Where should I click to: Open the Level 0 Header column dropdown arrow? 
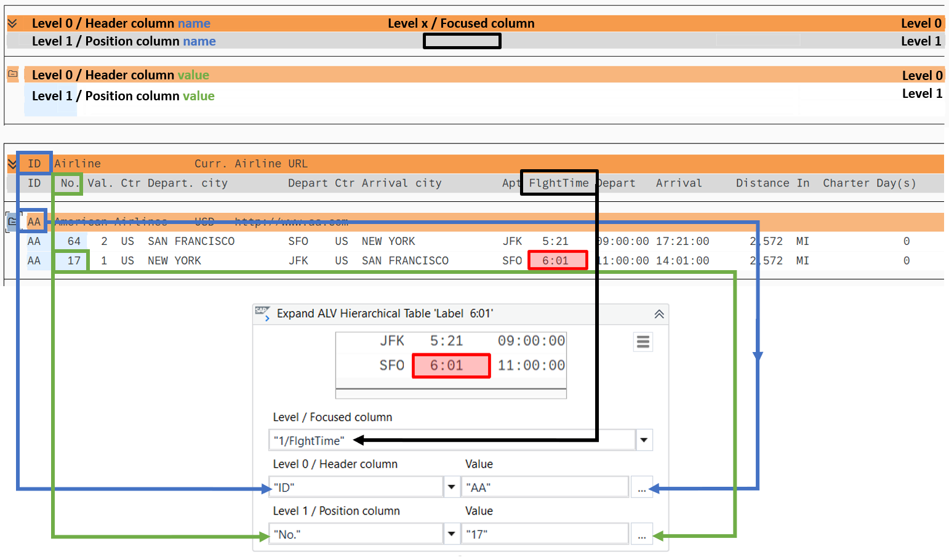pyautogui.click(x=451, y=487)
